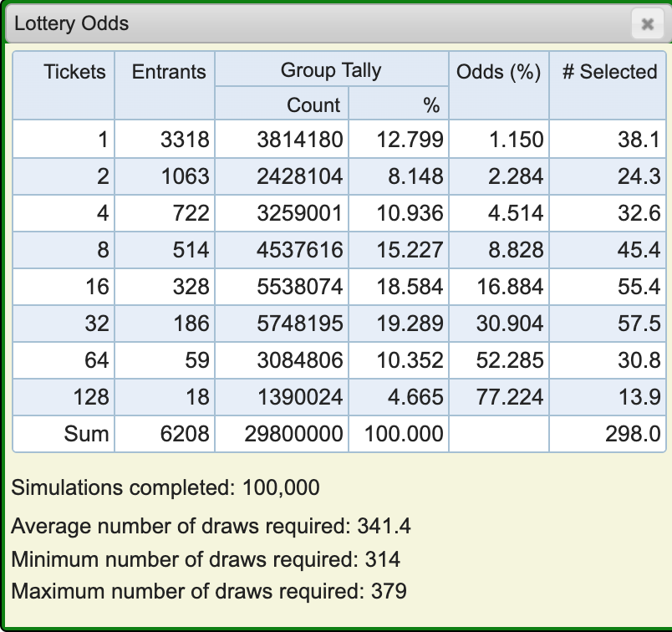Select the selected value 38.1
This screenshot has width=672, height=632.
coord(639,140)
